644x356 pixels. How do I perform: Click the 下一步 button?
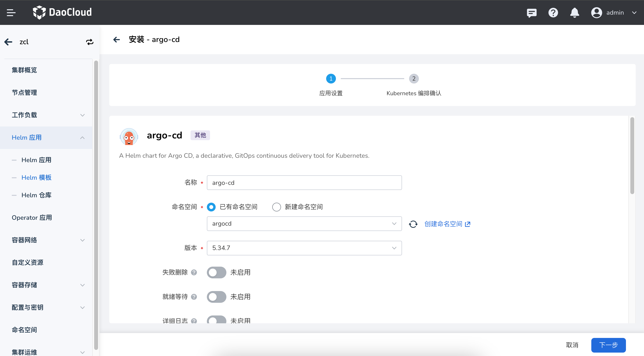pos(608,345)
